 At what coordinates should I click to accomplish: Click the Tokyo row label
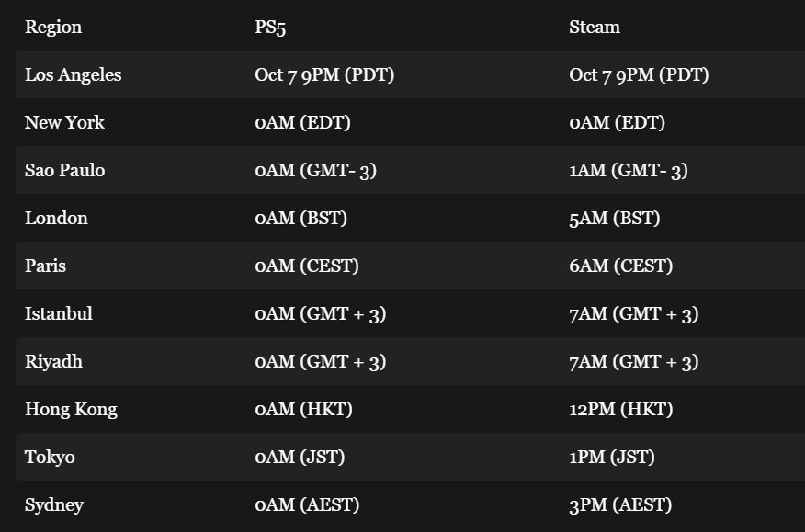(x=50, y=457)
